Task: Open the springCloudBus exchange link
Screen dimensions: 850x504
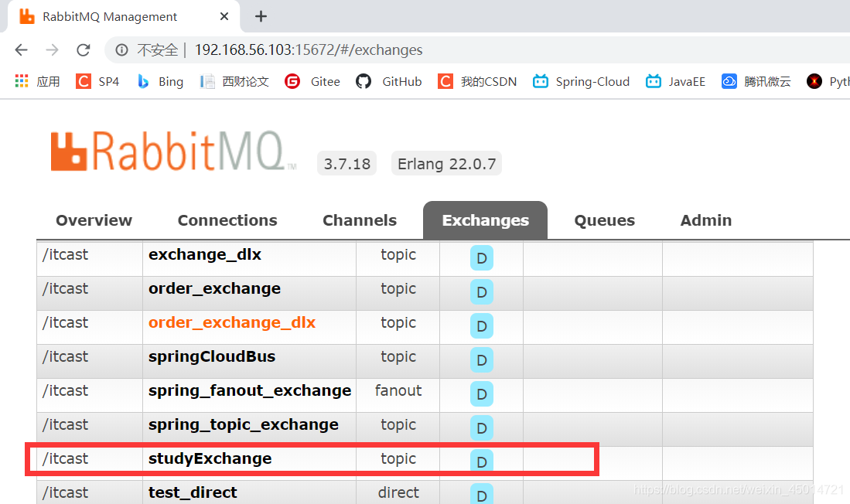Action: (212, 357)
